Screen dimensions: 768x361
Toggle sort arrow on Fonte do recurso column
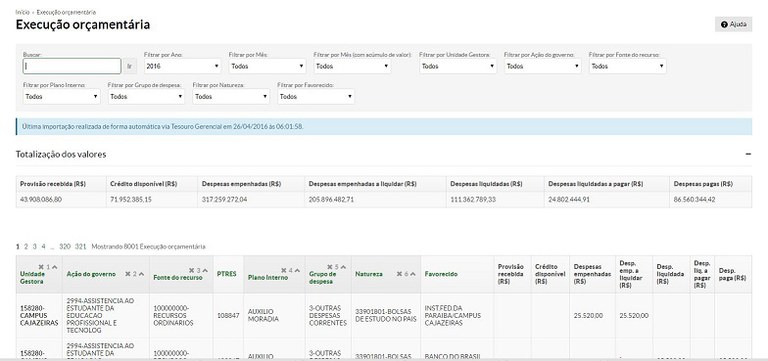(x=205, y=270)
